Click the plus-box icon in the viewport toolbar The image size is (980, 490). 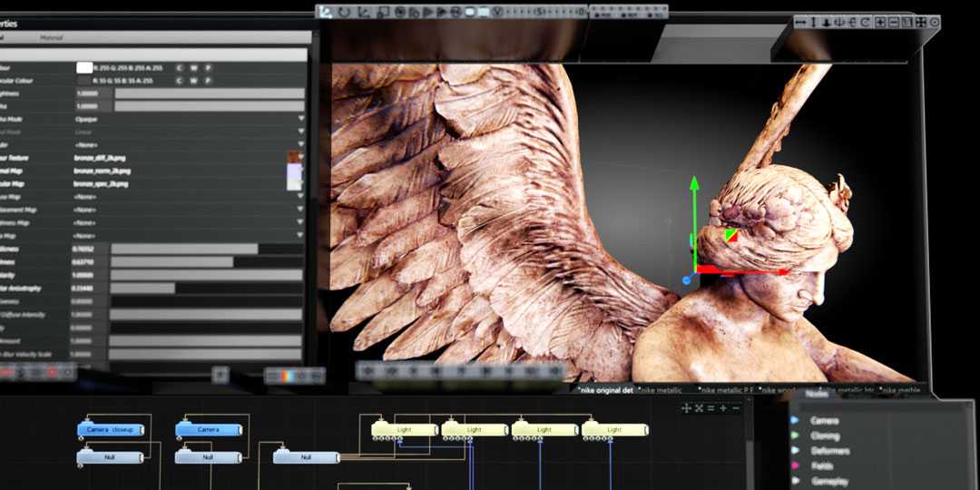click(880, 22)
